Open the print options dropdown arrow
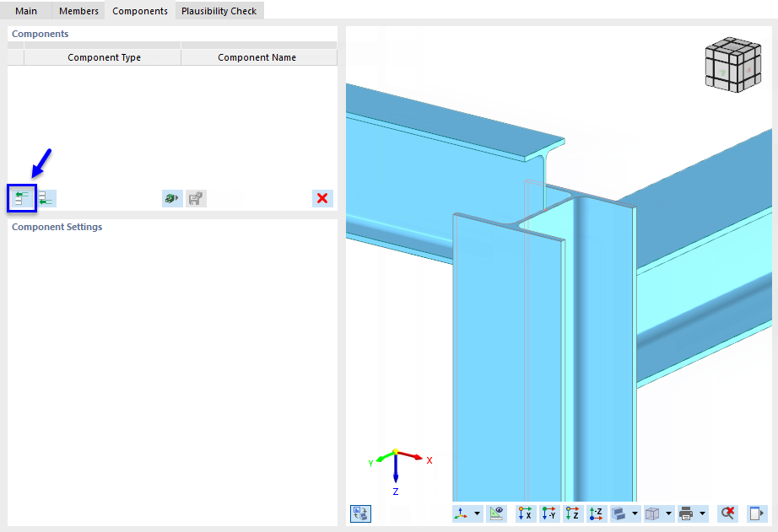This screenshot has height=532, width=778. [x=702, y=513]
